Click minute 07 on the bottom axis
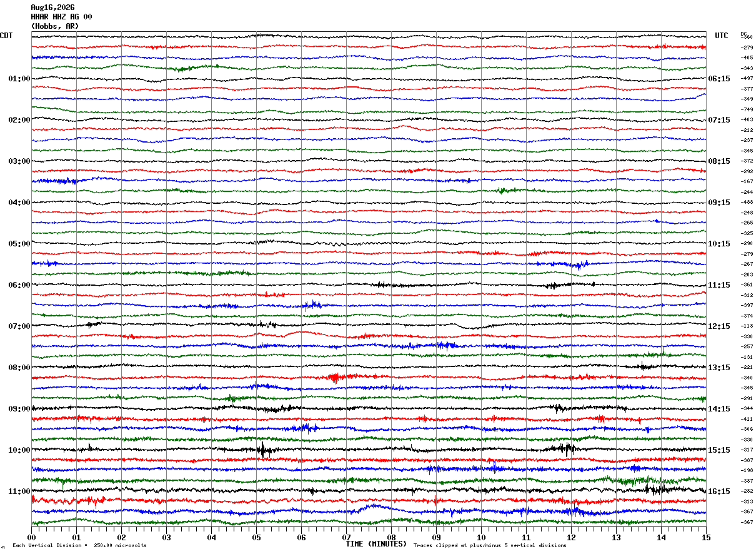Viewport: 756px width, 554px height. pyautogui.click(x=346, y=537)
